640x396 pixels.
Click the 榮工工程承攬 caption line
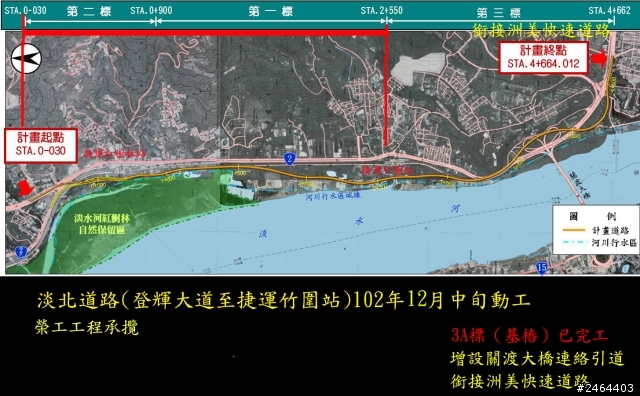[x=87, y=327]
